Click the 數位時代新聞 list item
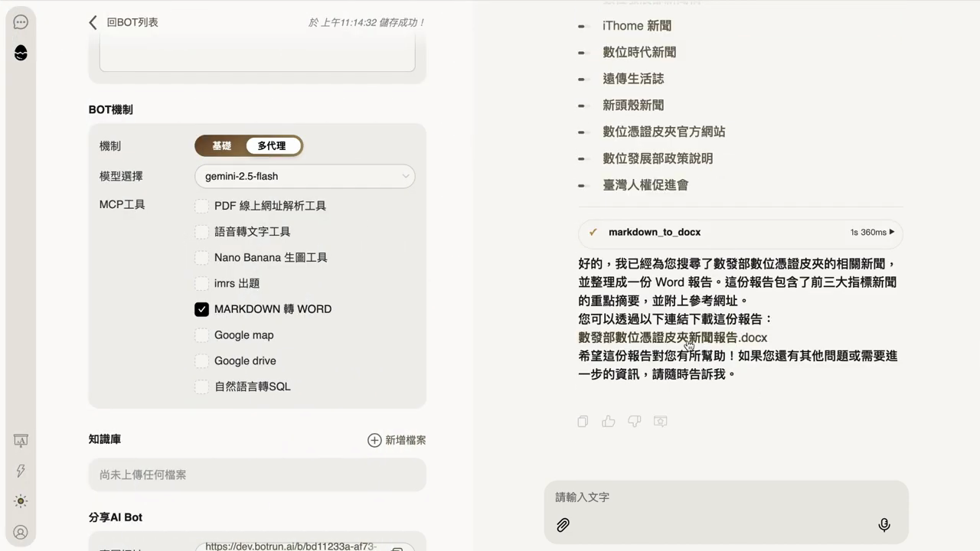 [639, 52]
